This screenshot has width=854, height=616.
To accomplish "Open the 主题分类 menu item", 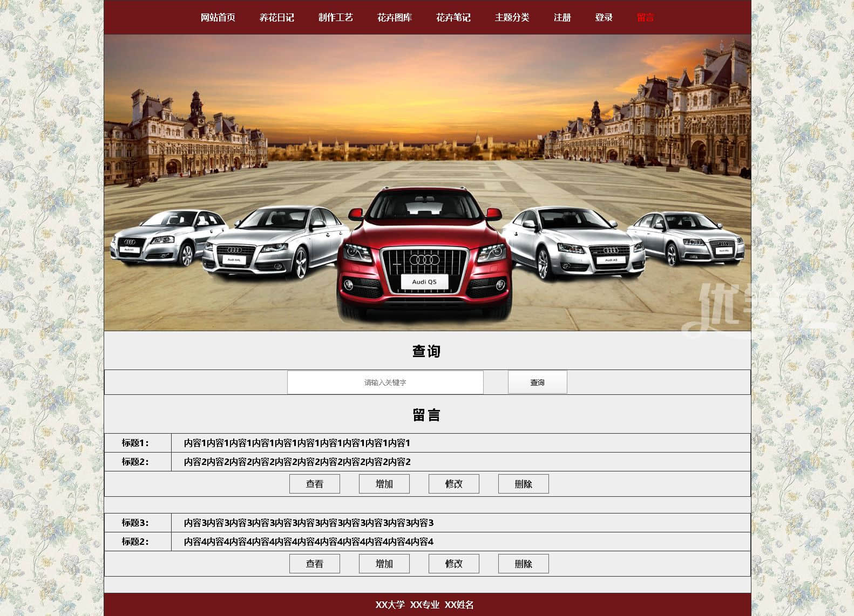I will [x=512, y=17].
